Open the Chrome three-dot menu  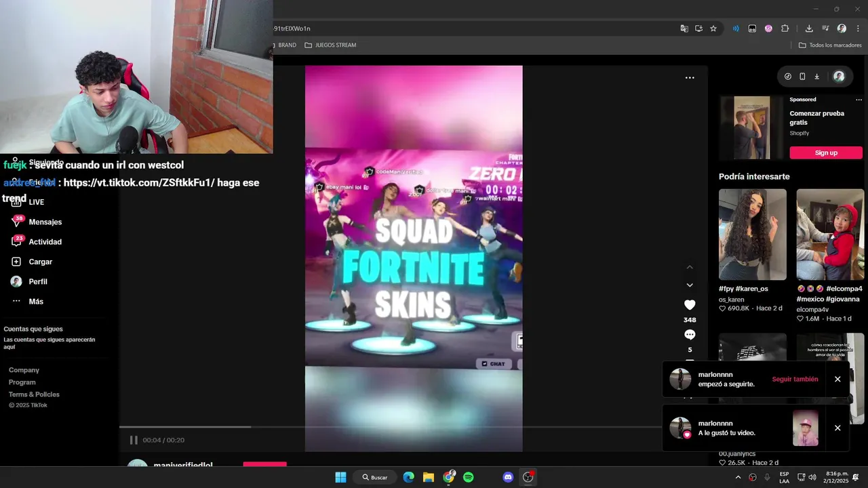[x=859, y=28]
